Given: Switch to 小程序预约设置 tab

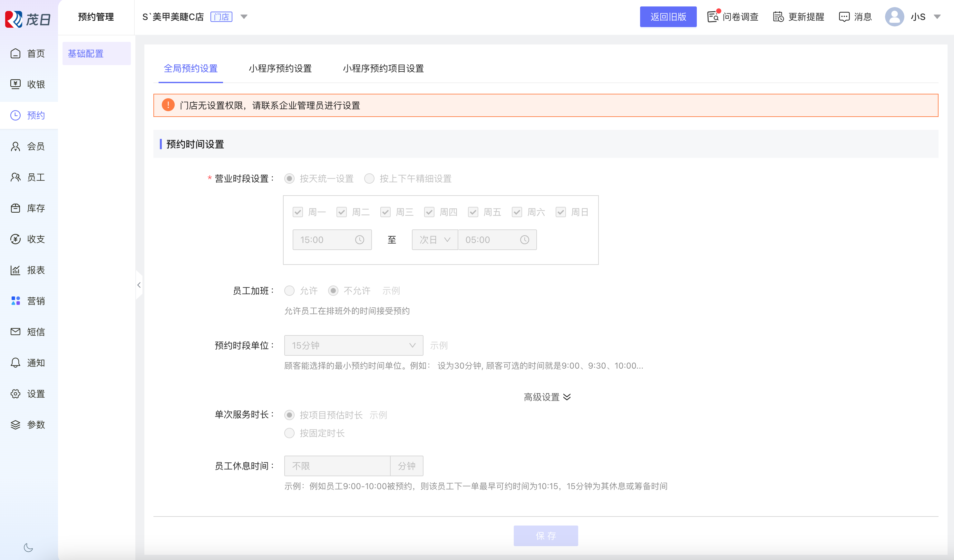Looking at the screenshot, I should pyautogui.click(x=280, y=69).
